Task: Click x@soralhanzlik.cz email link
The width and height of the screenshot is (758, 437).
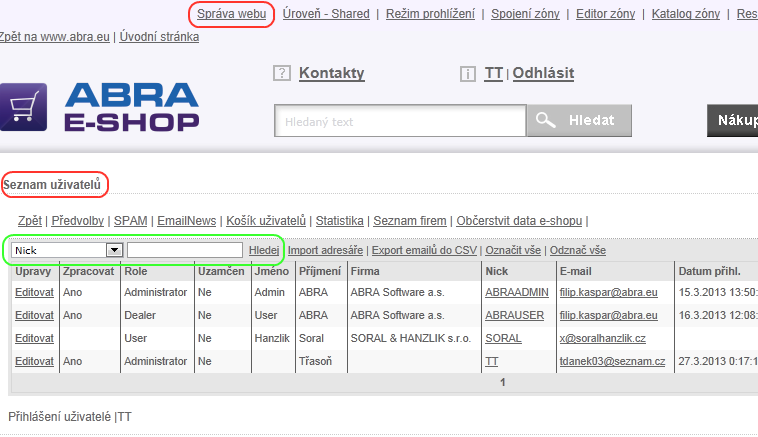Action: (x=603, y=338)
